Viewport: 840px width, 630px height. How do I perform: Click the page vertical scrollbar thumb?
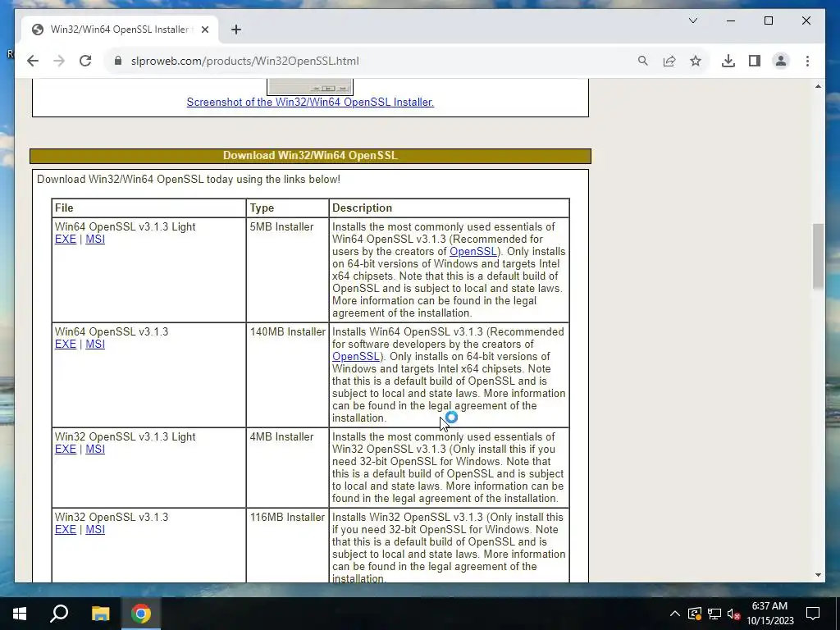(818, 256)
